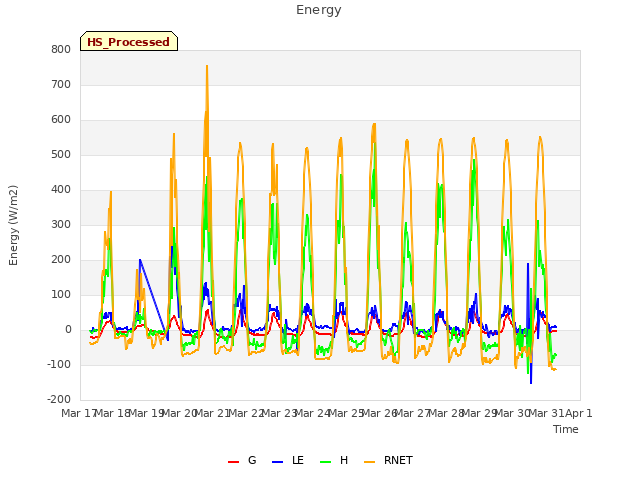
Task: Click the 300 y-axis tick label
Action: [61, 224]
